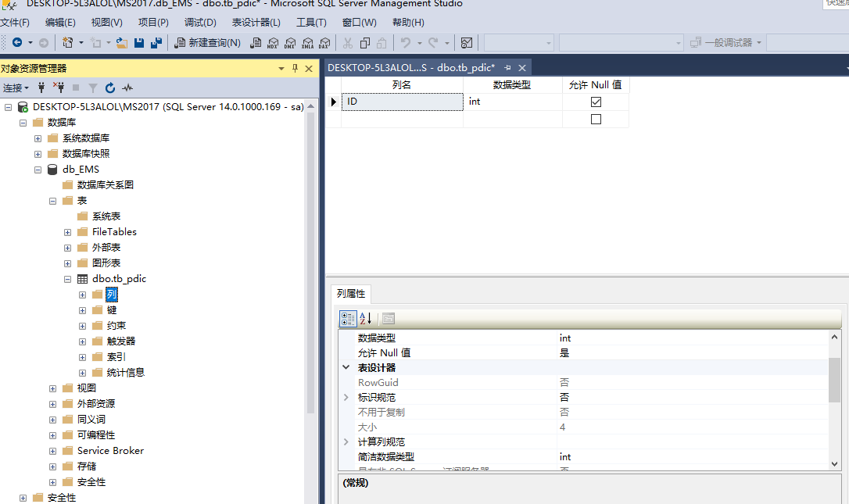Click the 允许 Null 值 column header
Image resolution: width=849 pixels, height=504 pixels.
596,85
